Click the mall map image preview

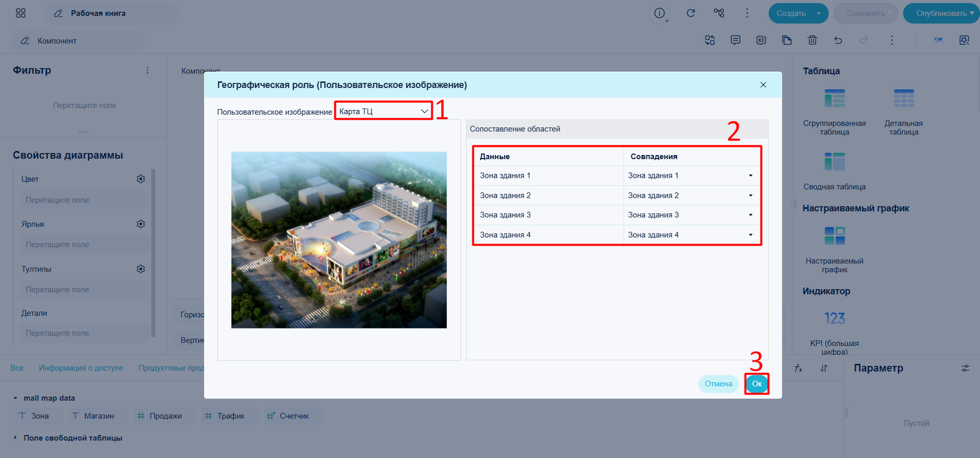click(339, 240)
